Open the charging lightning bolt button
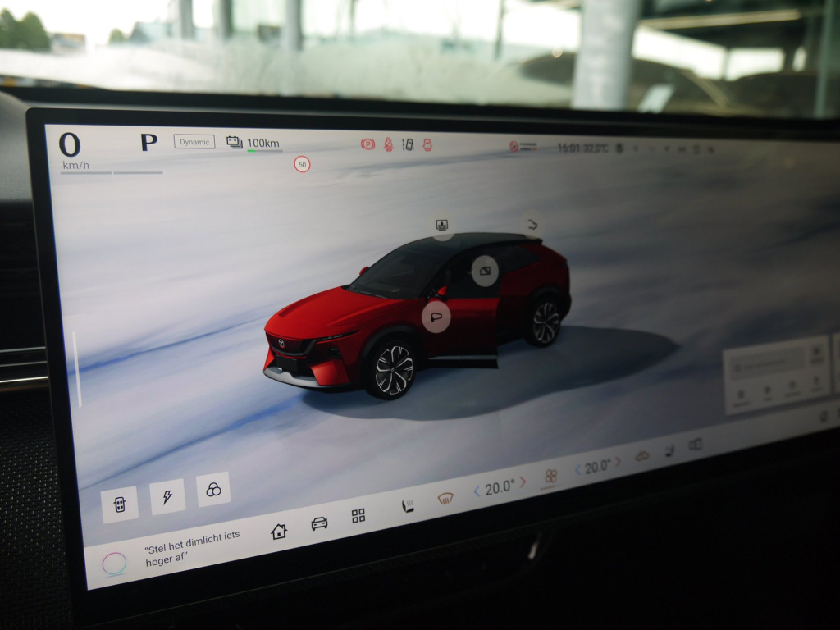 tap(167, 496)
